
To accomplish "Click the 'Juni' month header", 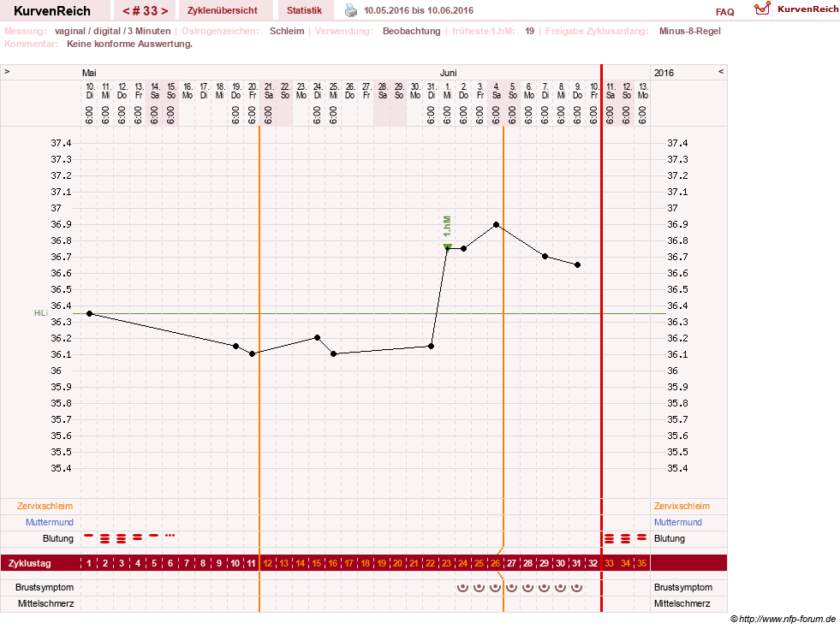I will (x=449, y=73).
